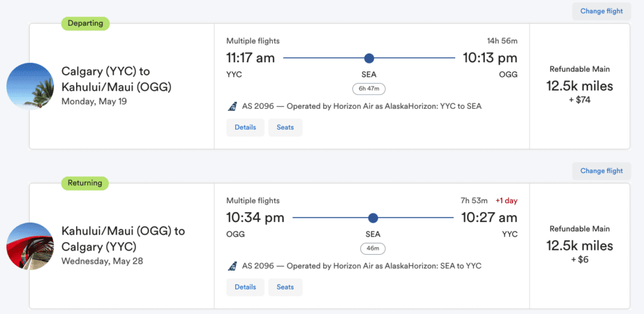
Task: Click the Alaska Airlines icon on returning flight
Action: 232,266
